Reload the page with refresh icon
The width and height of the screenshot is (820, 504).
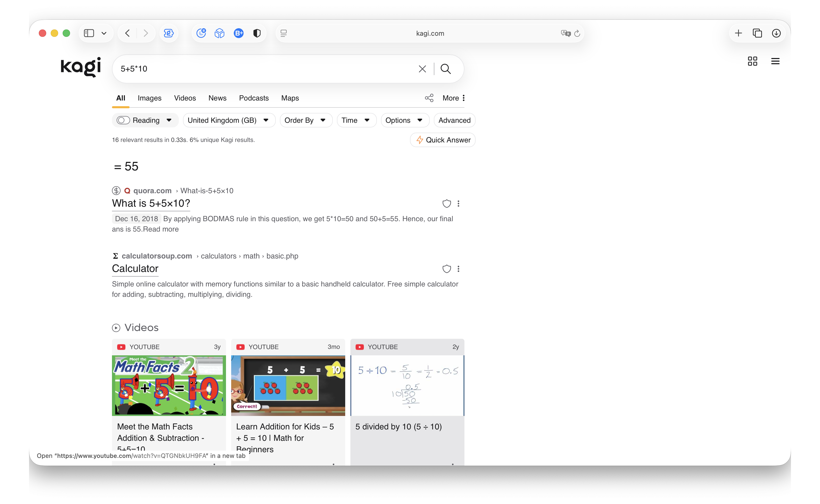[x=577, y=33]
